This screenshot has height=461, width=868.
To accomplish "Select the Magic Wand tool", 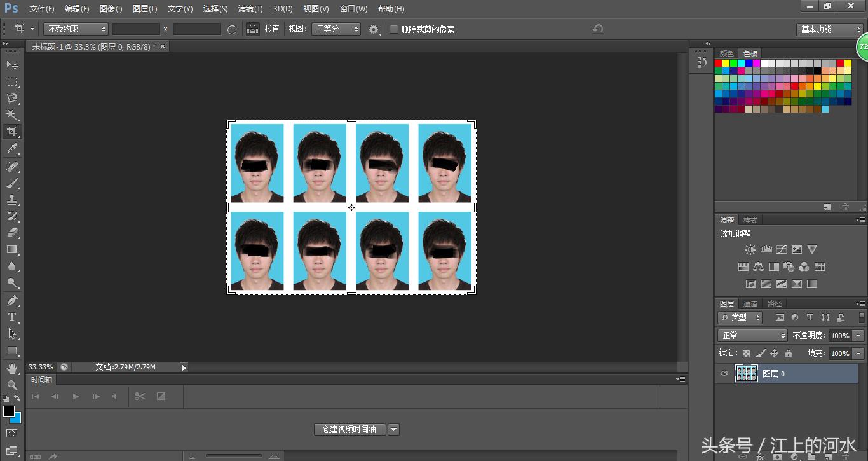I will coord(12,115).
